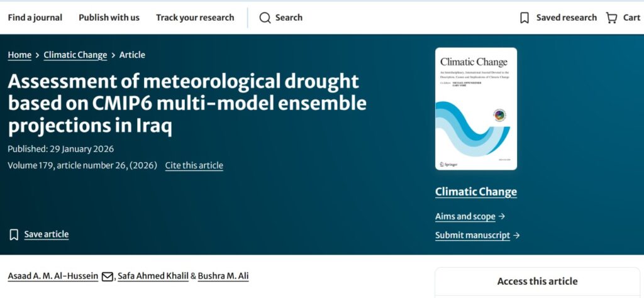The width and height of the screenshot is (644, 298).
Task: Click the Saved research label
Action: [566, 18]
